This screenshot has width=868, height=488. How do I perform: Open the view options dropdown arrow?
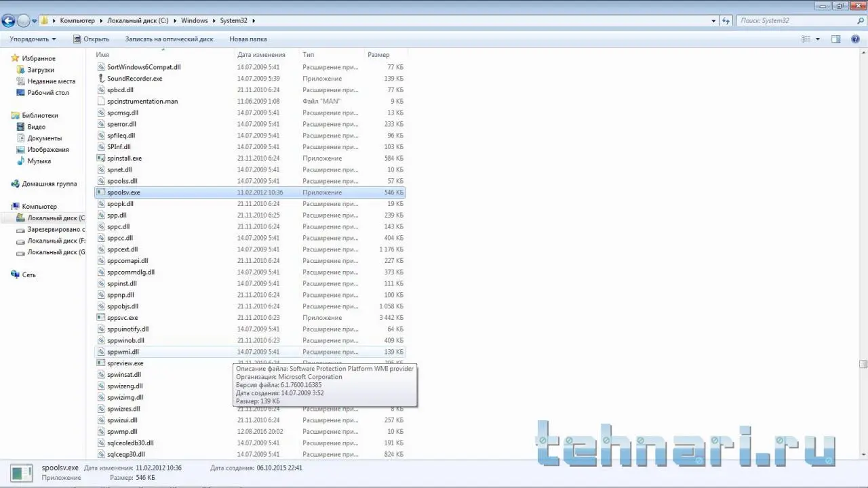pyautogui.click(x=818, y=39)
